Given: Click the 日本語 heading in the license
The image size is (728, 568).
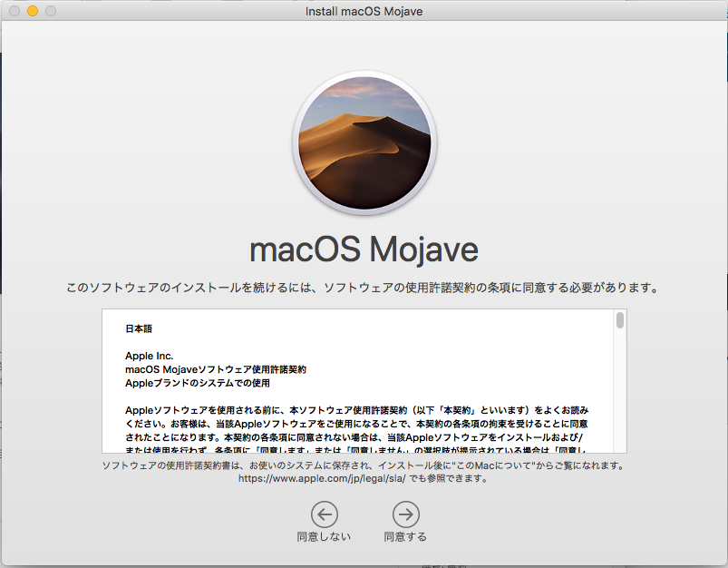Looking at the screenshot, I should point(139,328).
